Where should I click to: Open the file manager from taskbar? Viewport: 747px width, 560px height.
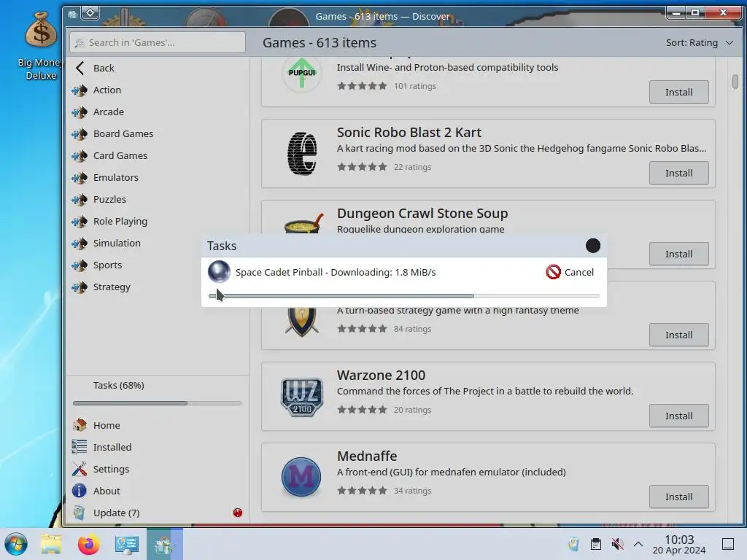(51, 544)
